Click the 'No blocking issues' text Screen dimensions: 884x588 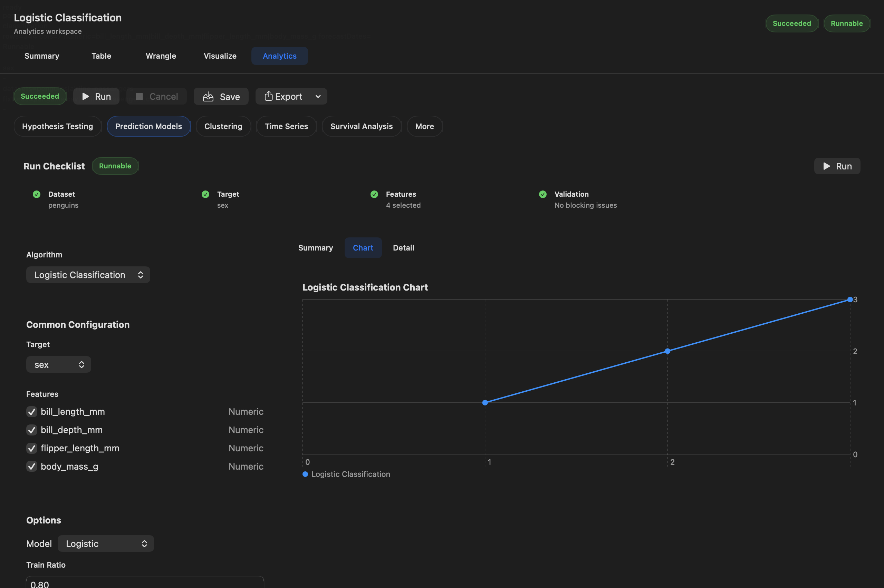click(x=586, y=205)
